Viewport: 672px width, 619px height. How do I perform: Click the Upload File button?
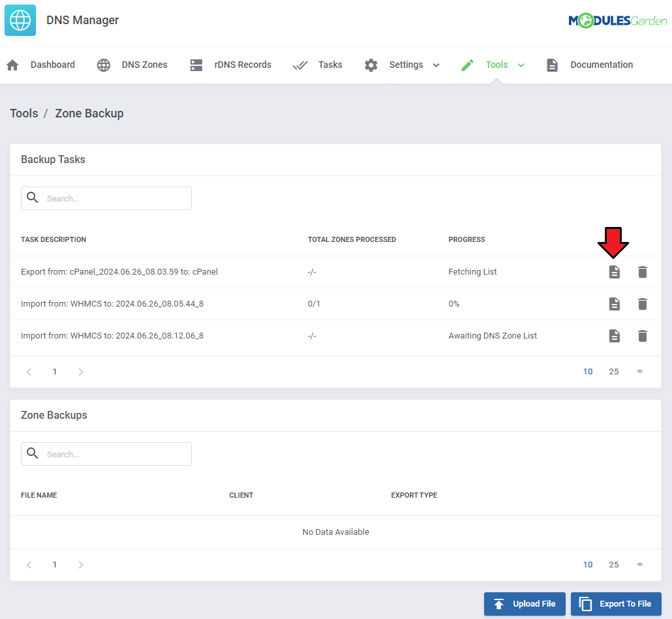coord(525,604)
